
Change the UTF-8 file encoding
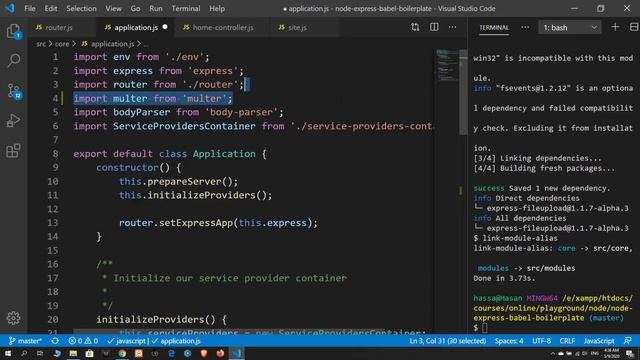pyautogui.click(x=542, y=341)
